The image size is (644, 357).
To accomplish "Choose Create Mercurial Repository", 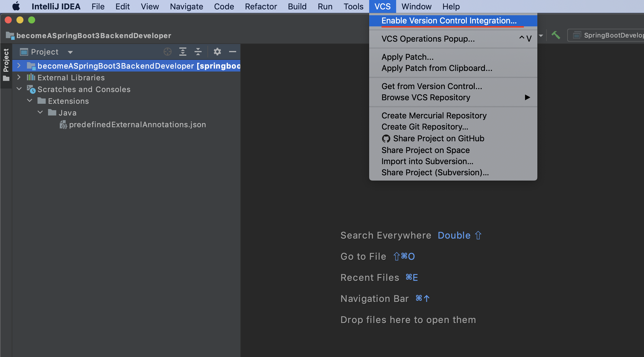I will click(453, 115).
